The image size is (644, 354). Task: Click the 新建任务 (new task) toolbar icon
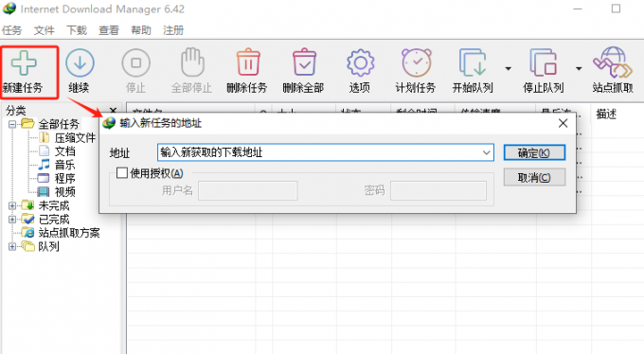pos(24,62)
